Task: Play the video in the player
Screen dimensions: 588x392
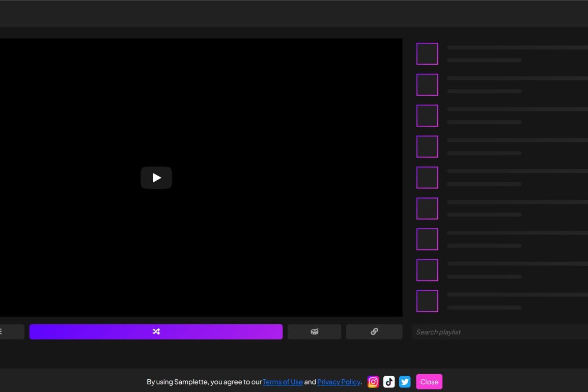Action: (156, 178)
